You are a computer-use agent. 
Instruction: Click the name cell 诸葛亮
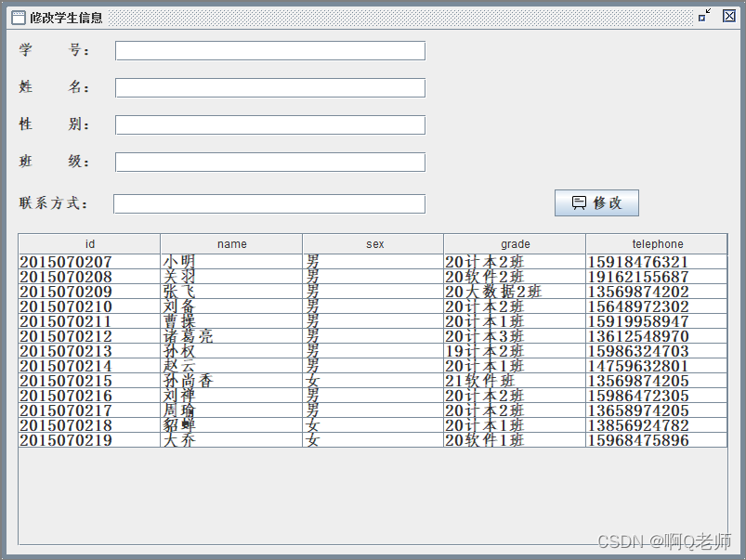point(231,336)
